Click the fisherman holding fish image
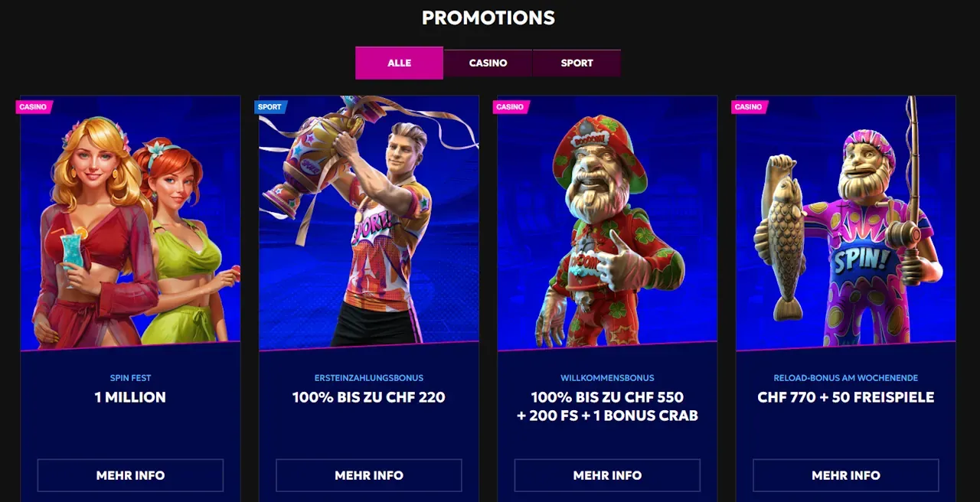Viewport: 980px width, 502px height. (x=846, y=223)
